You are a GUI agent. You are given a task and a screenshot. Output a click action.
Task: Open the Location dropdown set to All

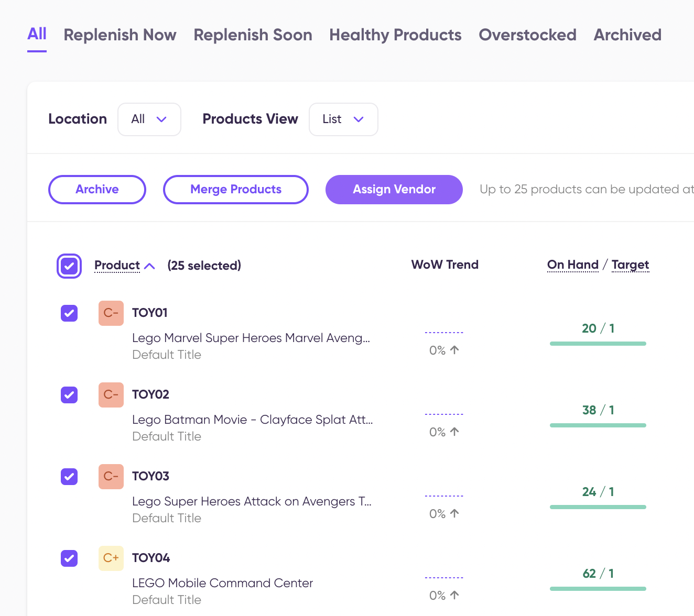[149, 119]
